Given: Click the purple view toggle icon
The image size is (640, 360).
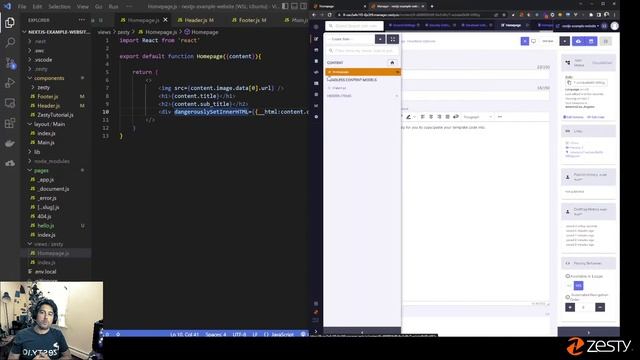Looking at the screenshot, I should pos(525,41).
